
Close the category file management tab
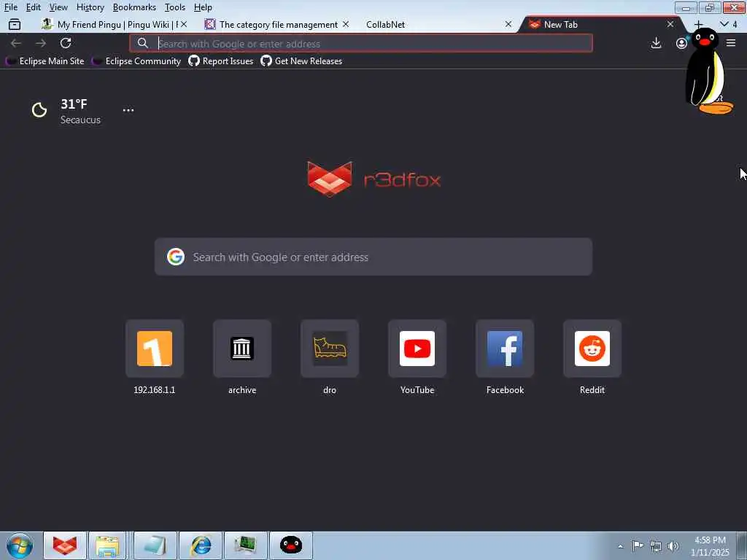tap(346, 24)
